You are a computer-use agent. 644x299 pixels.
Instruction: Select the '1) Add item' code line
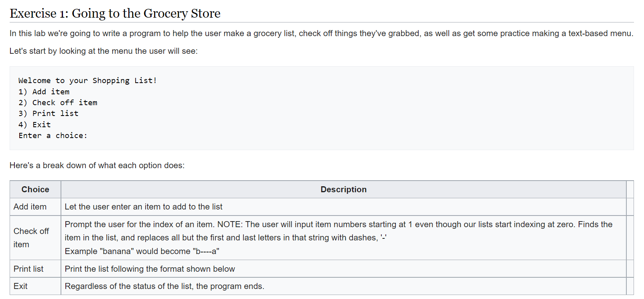[x=44, y=92]
